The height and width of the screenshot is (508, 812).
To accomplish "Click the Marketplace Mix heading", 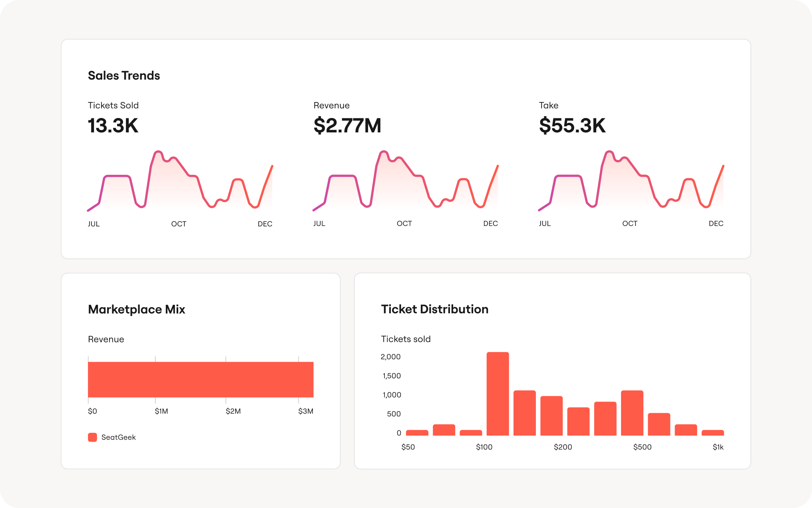I will (x=136, y=309).
